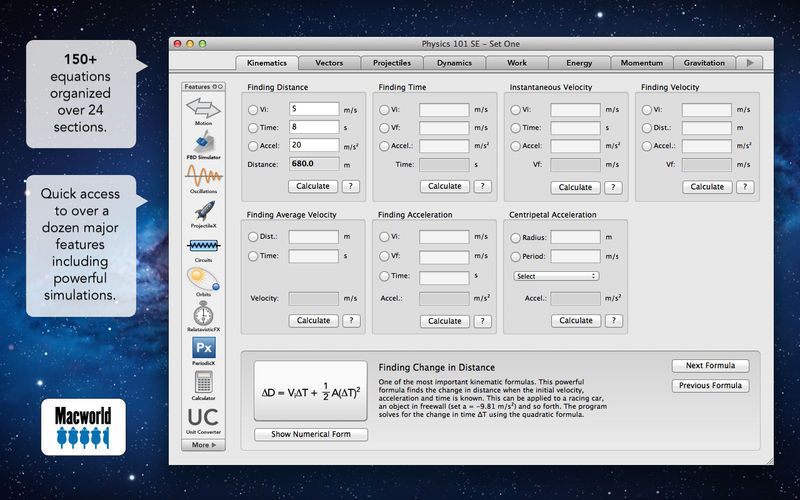This screenshot has height=500, width=800.
Task: Click the Time field in Finding Distance
Action: [x=314, y=127]
